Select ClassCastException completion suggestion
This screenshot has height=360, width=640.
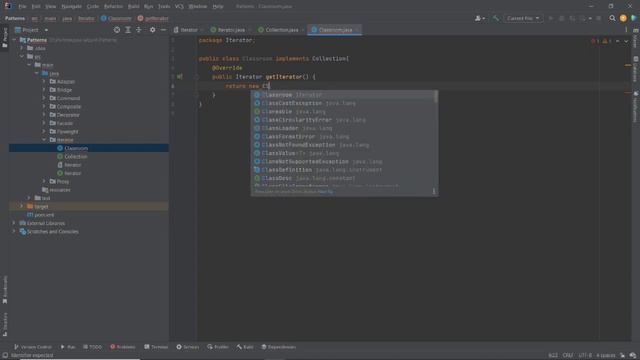point(344,103)
